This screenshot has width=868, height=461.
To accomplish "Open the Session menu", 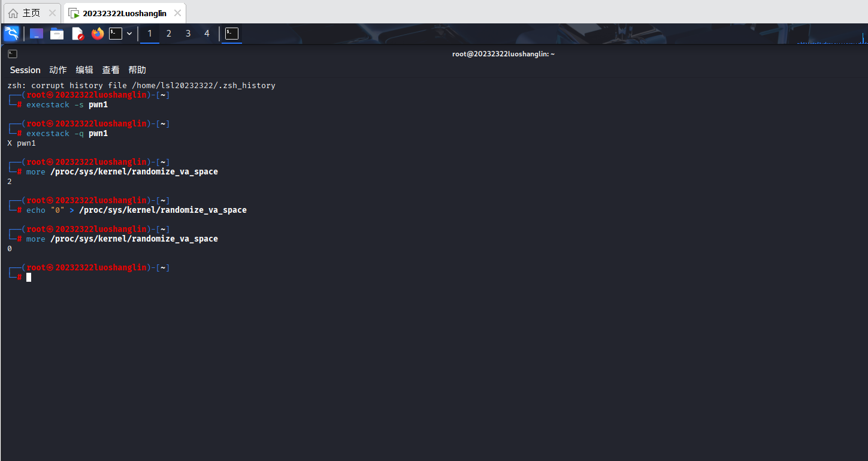I will [x=25, y=70].
